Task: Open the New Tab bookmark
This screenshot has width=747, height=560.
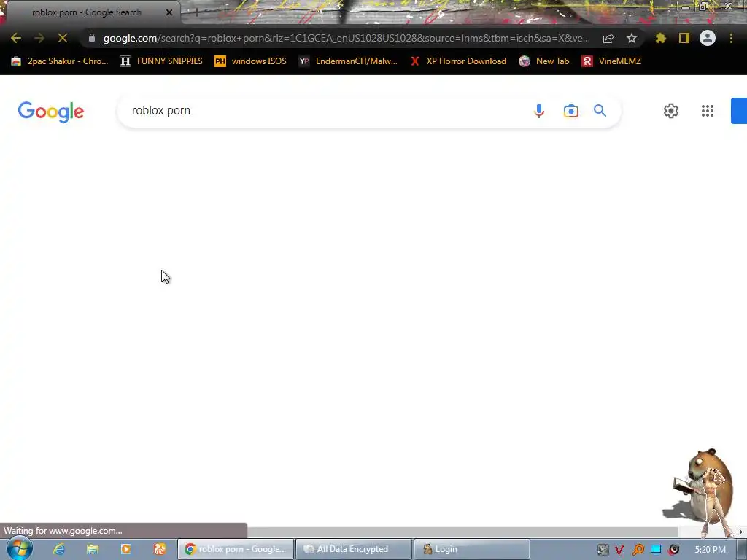Action: pyautogui.click(x=544, y=61)
